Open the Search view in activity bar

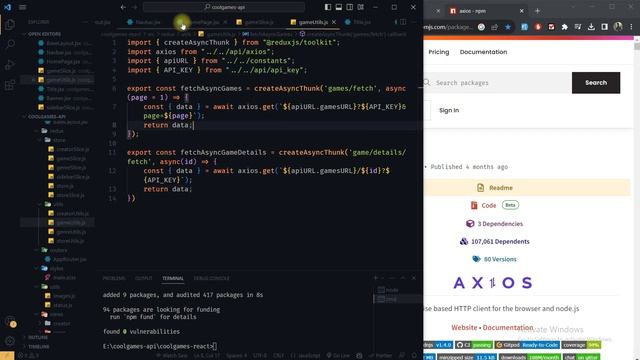coord(10,44)
